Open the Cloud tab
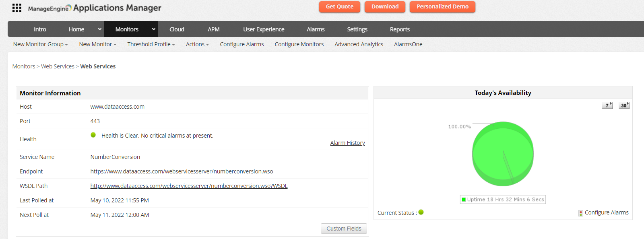Viewport: 644px width, 239px height. click(x=177, y=29)
